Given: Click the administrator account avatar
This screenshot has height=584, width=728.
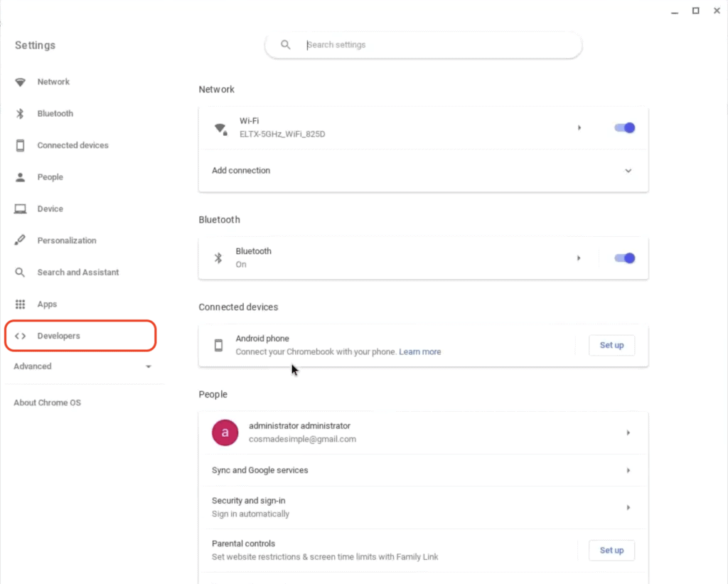Looking at the screenshot, I should pyautogui.click(x=225, y=432).
